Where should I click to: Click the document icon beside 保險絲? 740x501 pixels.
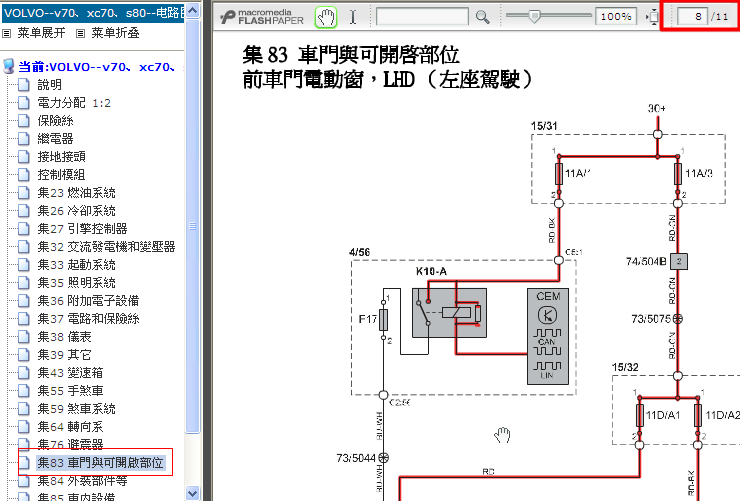24,121
